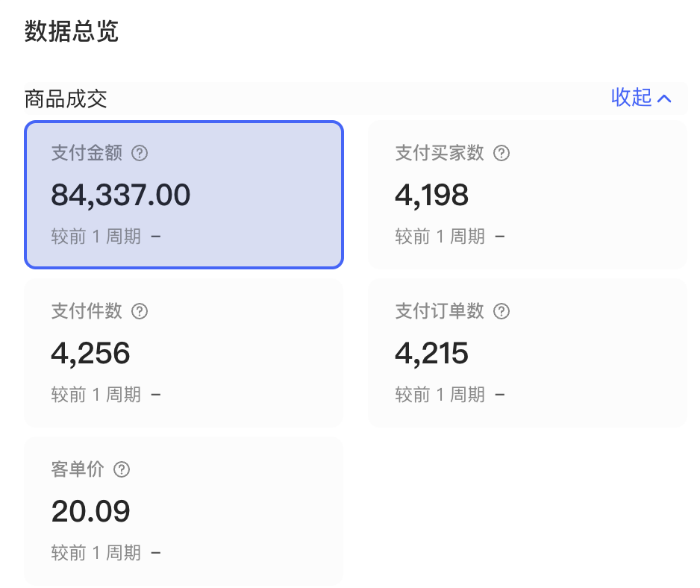Click the 商品成交 section label
This screenshot has width=700, height=588.
click(66, 98)
